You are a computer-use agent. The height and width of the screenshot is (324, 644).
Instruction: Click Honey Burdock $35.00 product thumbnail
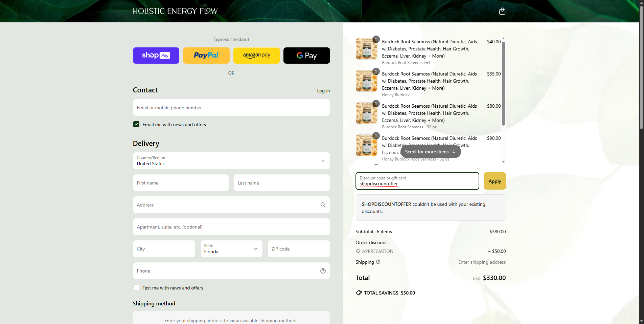click(367, 81)
